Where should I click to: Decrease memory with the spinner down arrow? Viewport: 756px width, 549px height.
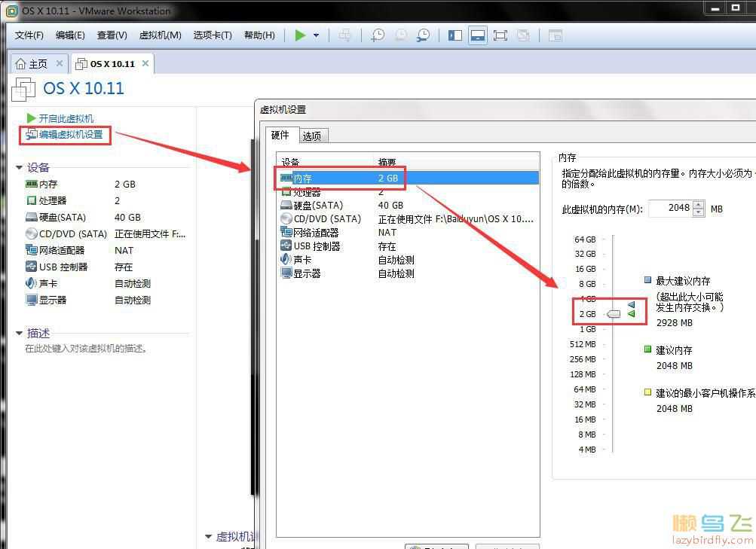pyautogui.click(x=698, y=212)
